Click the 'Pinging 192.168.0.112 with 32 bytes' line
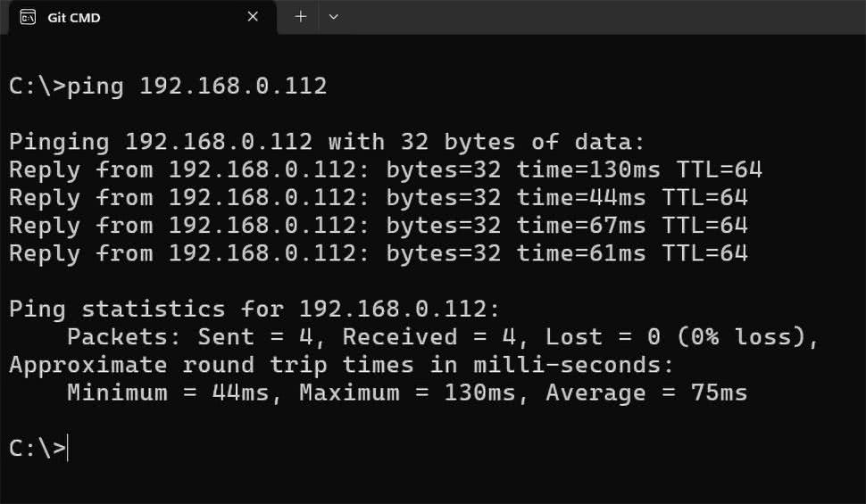Viewport: 866px width, 504px height. point(326,142)
